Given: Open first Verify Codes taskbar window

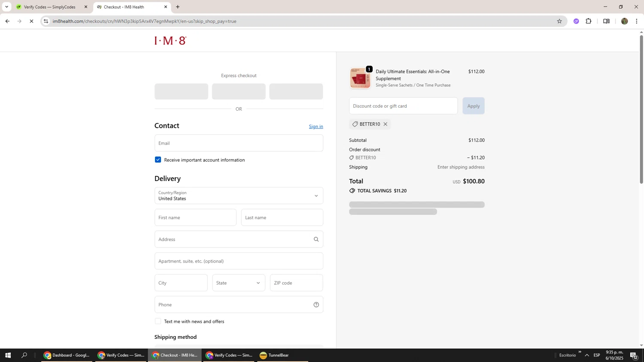Looking at the screenshot, I should 121,355.
